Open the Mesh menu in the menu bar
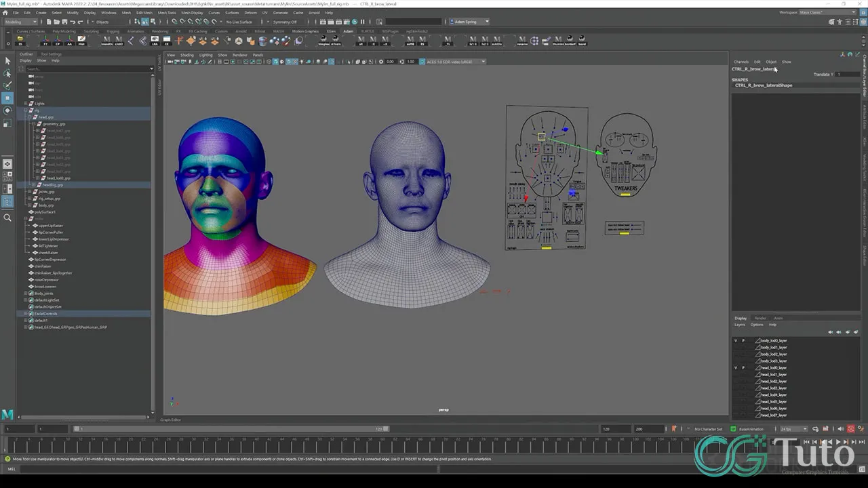The width and height of the screenshot is (868, 488). click(x=126, y=12)
